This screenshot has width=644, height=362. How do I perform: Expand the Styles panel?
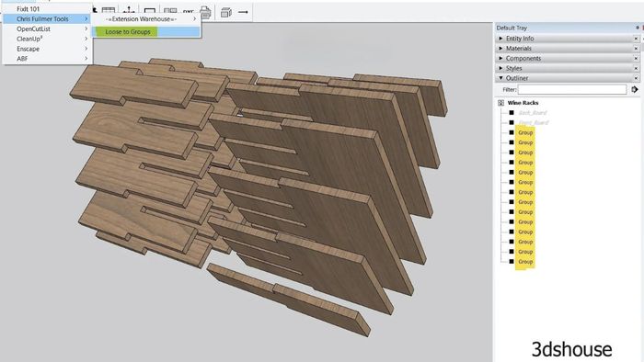500,68
